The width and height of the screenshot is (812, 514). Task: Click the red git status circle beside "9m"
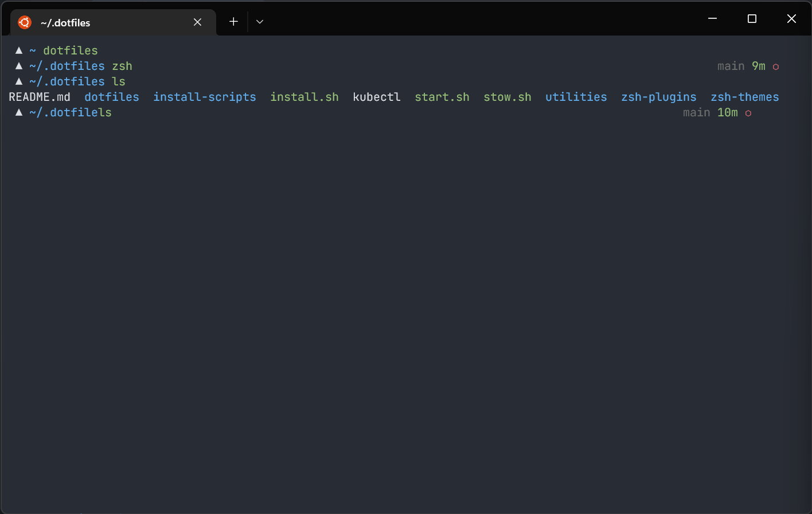[776, 66]
